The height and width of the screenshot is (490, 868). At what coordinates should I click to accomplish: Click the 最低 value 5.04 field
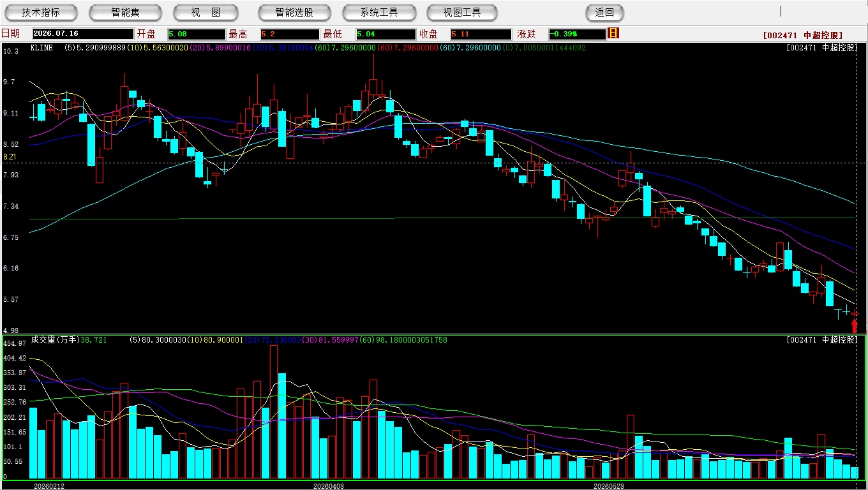click(x=385, y=34)
